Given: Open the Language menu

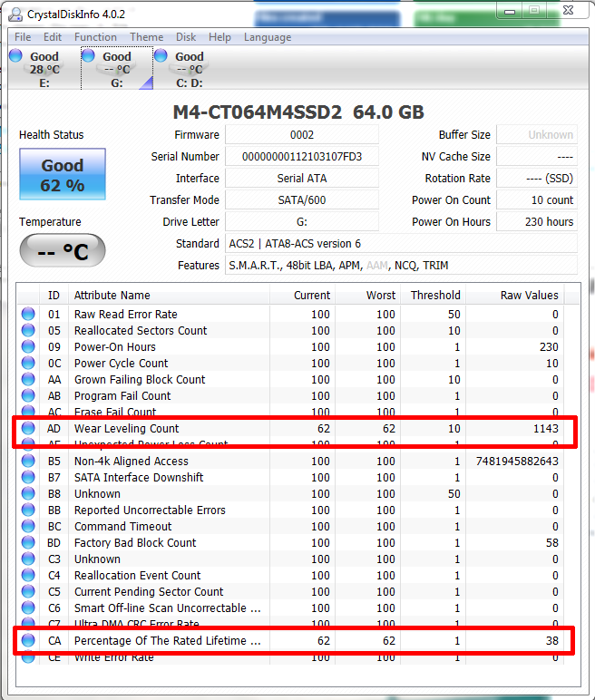Looking at the screenshot, I should coord(268,37).
